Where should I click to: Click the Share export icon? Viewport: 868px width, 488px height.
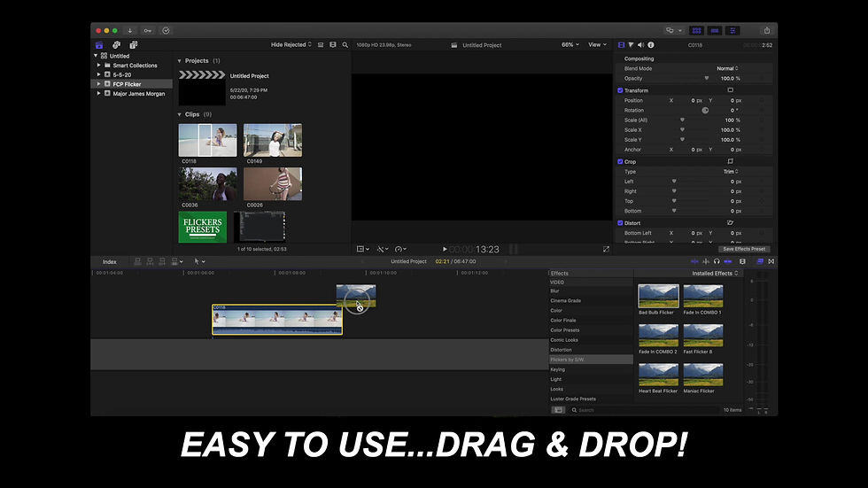tap(767, 30)
